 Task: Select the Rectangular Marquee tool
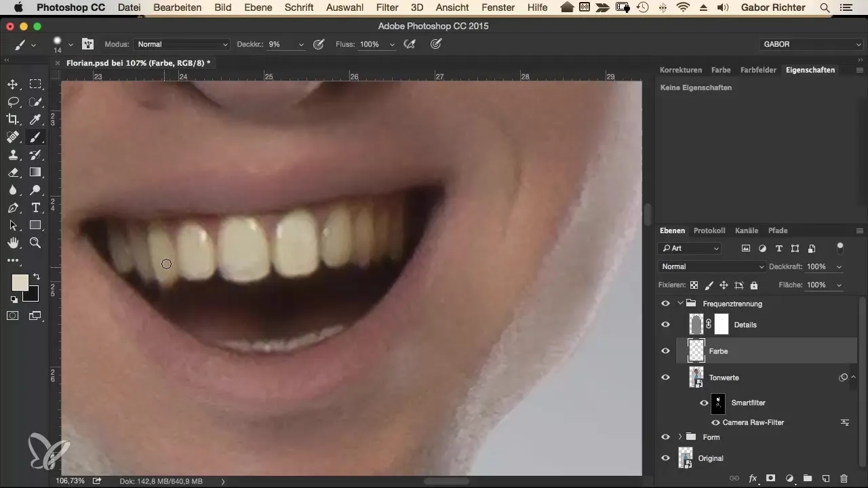(35, 85)
